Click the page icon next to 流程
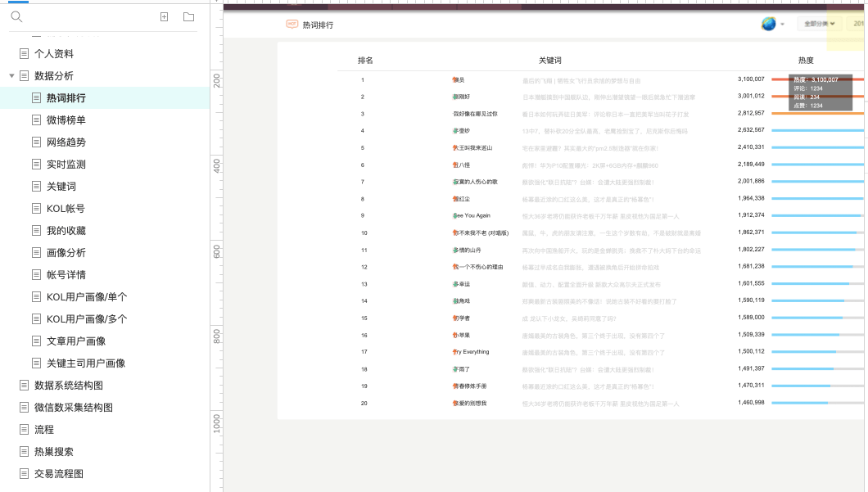The height and width of the screenshot is (492, 868). 25,430
